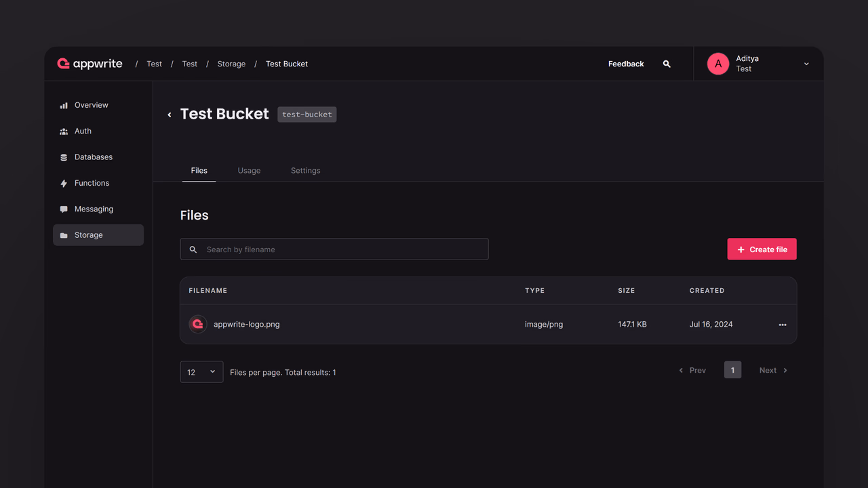Click the Feedback button
The height and width of the screenshot is (488, 868).
tap(626, 64)
